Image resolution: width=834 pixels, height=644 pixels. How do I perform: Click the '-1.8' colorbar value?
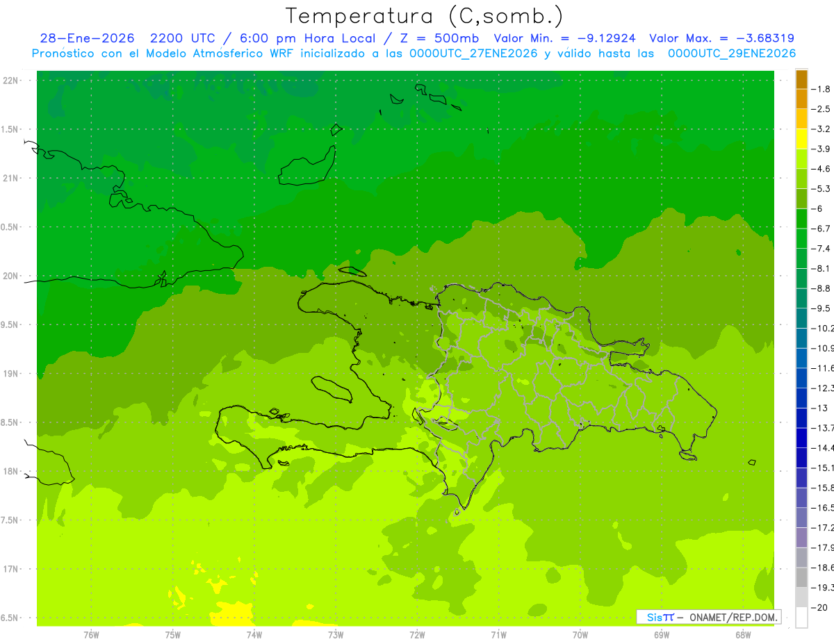tap(821, 89)
